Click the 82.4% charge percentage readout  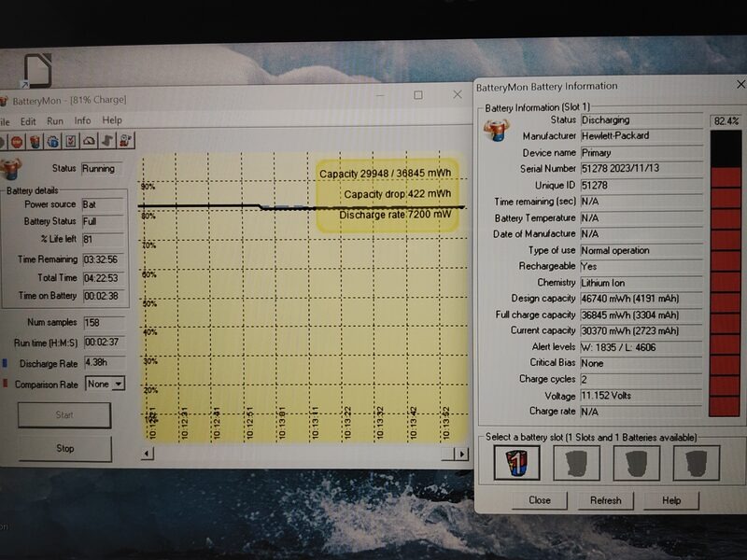click(x=726, y=121)
